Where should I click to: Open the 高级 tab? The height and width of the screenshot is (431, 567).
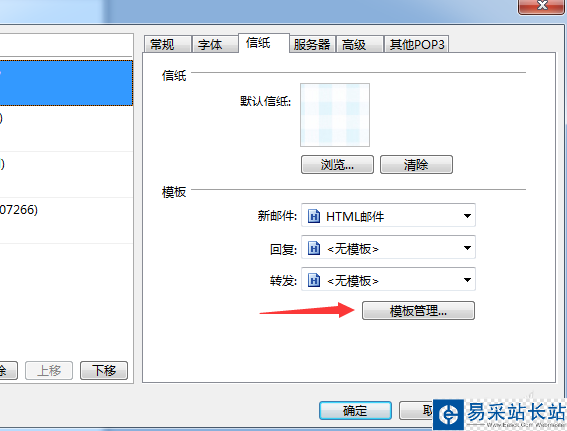pos(359,44)
